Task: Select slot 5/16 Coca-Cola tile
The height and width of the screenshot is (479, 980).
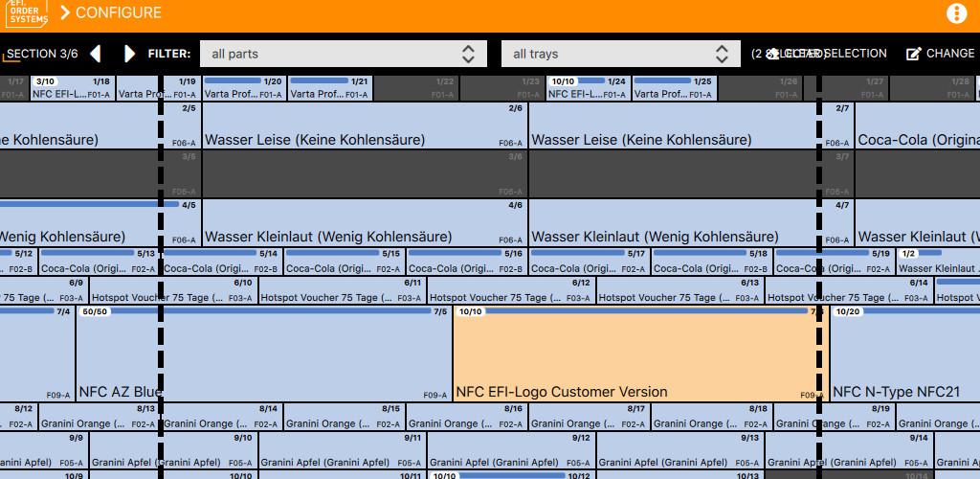Action: point(466,262)
